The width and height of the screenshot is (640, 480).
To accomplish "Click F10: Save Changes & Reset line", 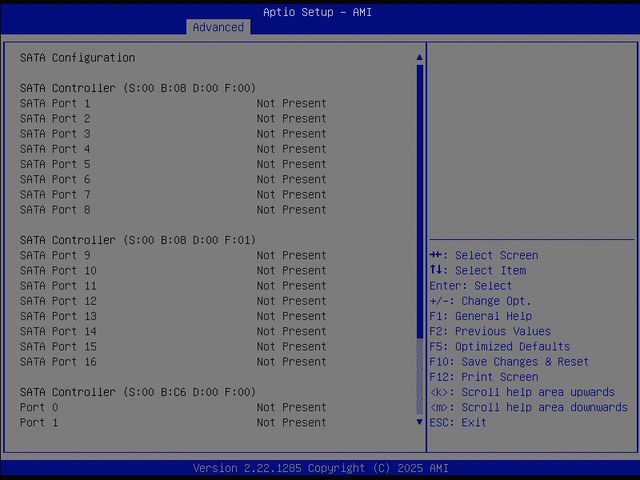I will point(509,362).
